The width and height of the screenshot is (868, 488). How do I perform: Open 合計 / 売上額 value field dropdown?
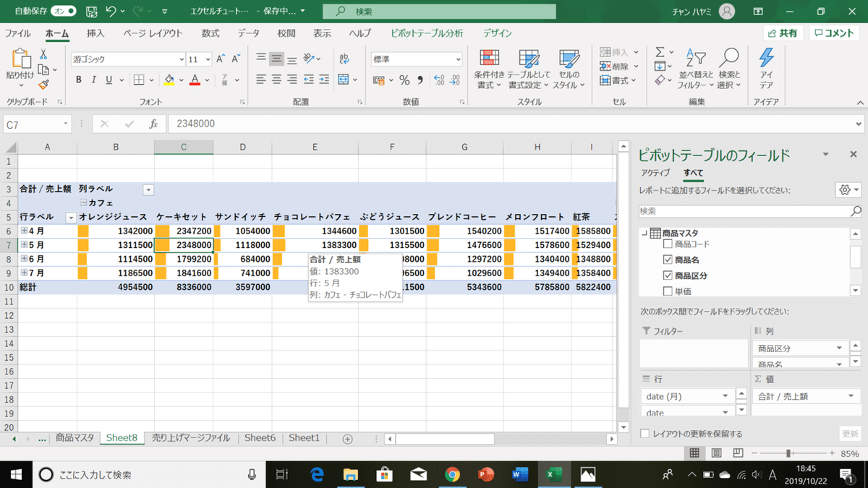[852, 396]
